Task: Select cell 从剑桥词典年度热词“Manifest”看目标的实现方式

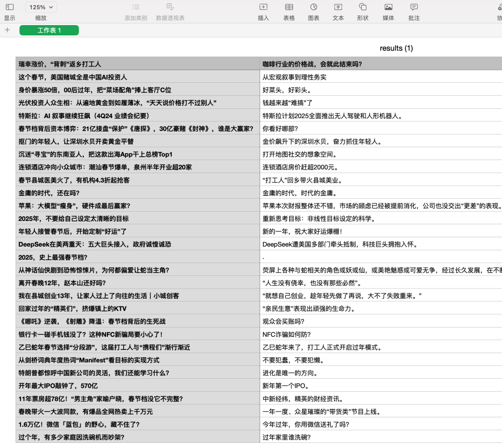Action: pos(138,360)
